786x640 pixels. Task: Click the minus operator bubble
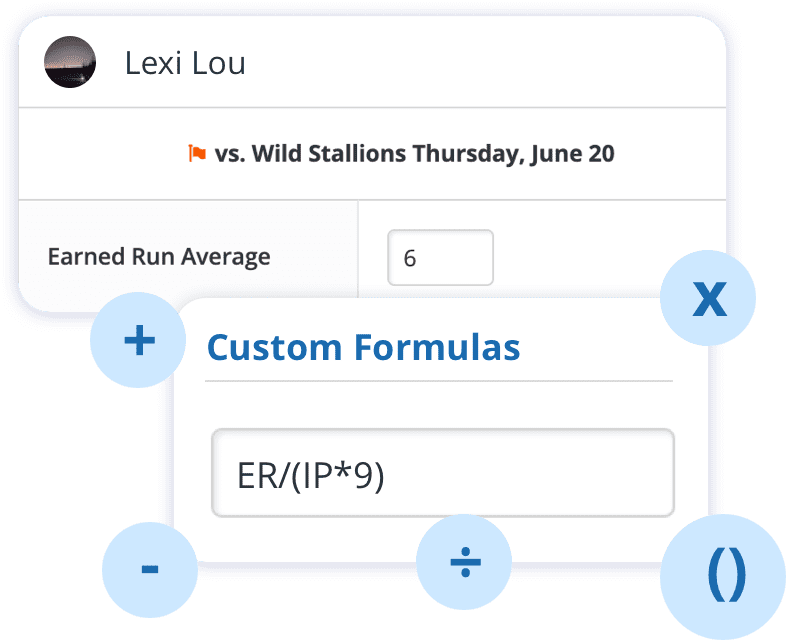click(x=150, y=570)
